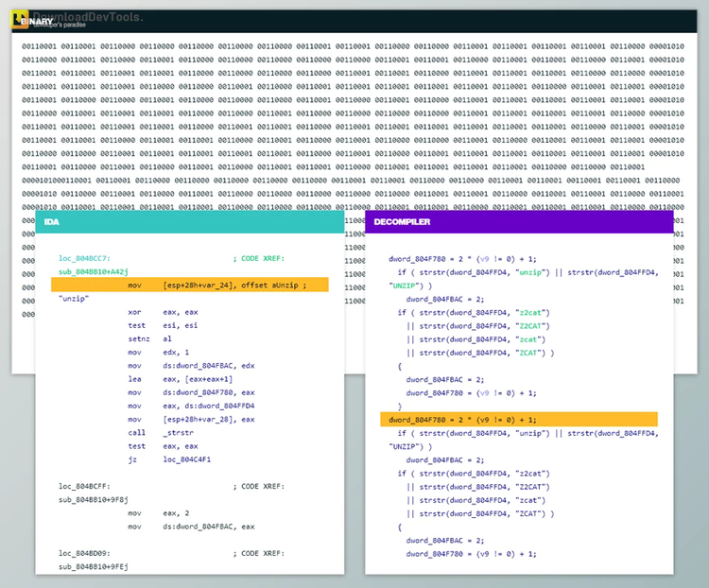Click the test eax, eax instruction
Image resolution: width=709 pixels, height=588 pixels.
[x=163, y=446]
